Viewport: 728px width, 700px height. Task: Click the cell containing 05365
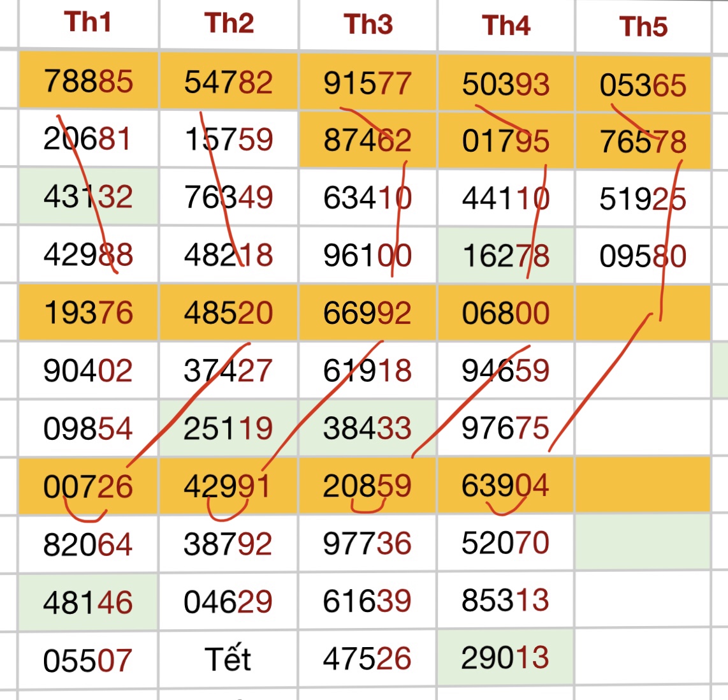click(x=643, y=85)
